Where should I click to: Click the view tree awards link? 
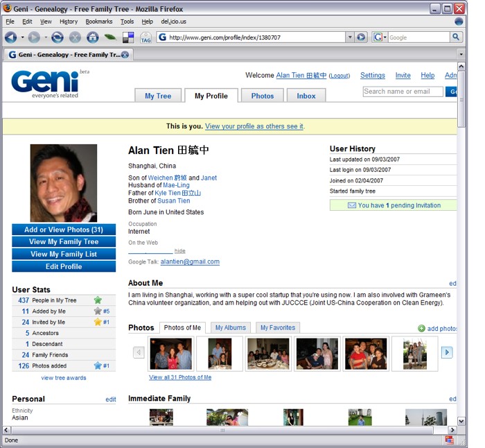pos(64,378)
